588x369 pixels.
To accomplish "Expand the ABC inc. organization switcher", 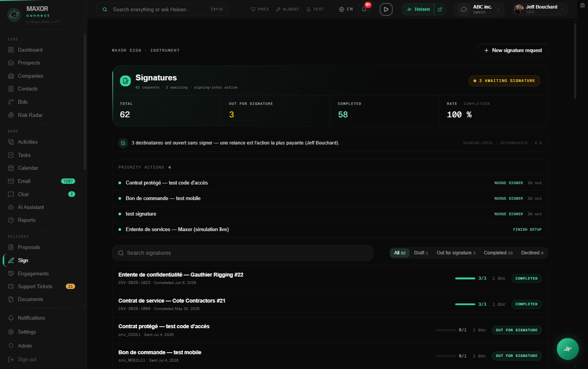I will pyautogui.click(x=479, y=9).
